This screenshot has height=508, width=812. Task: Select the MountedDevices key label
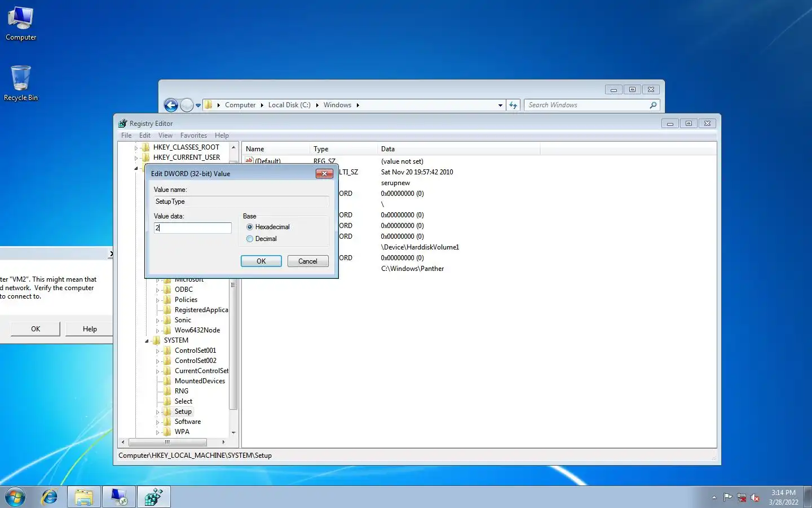point(200,381)
